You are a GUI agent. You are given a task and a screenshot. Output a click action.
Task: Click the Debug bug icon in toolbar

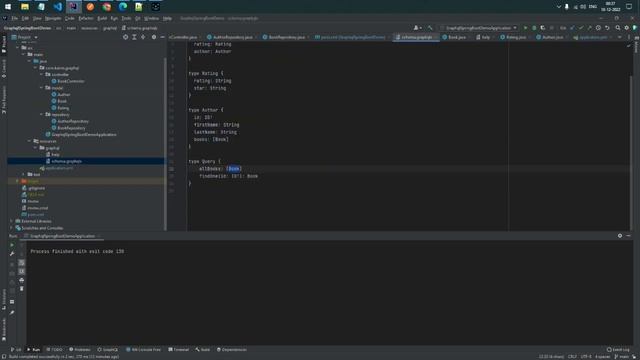534,28
